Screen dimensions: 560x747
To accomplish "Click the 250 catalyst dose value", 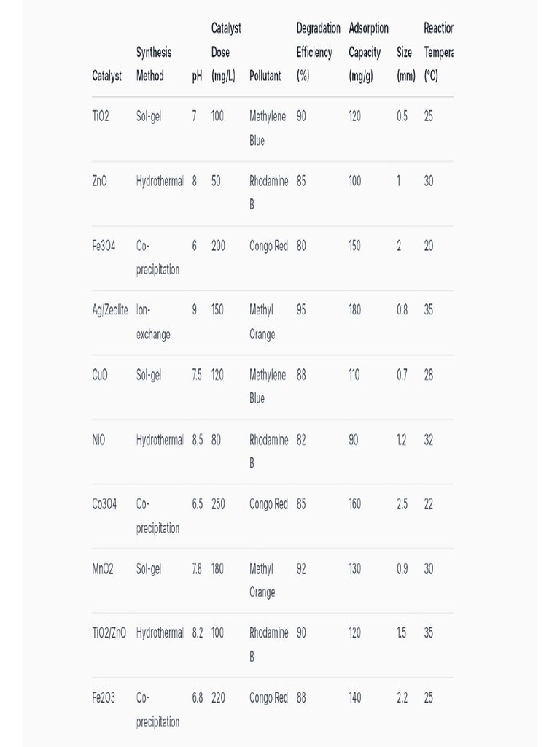I will [219, 504].
